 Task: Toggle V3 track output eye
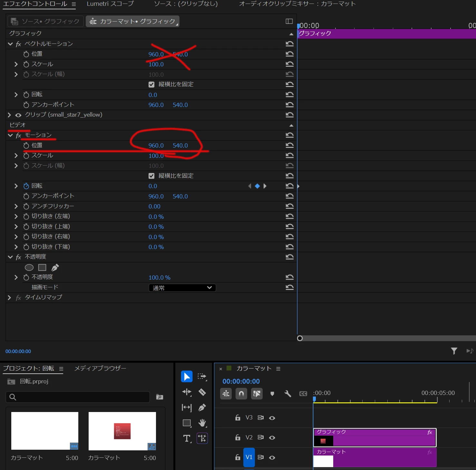(x=272, y=418)
